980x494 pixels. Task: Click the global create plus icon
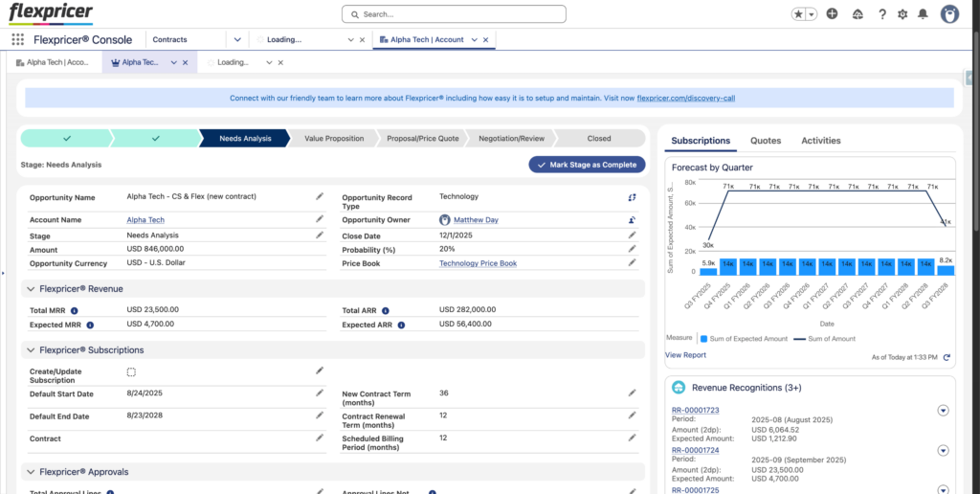tap(833, 14)
